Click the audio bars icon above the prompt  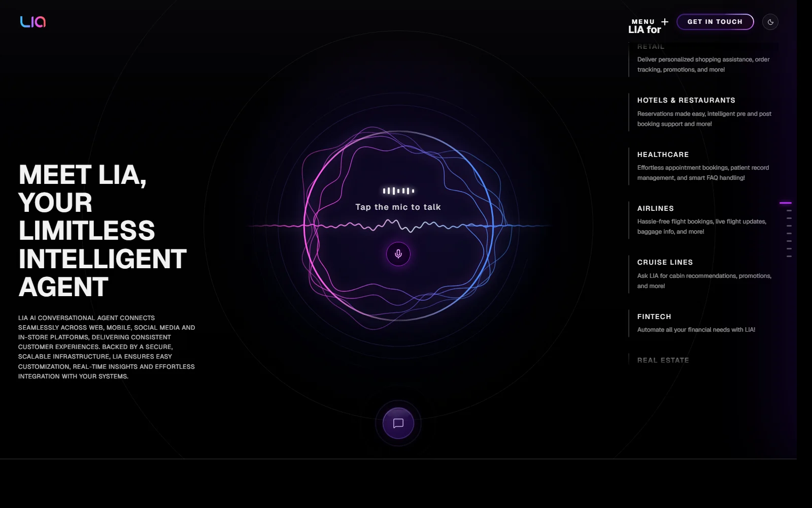pos(398,191)
